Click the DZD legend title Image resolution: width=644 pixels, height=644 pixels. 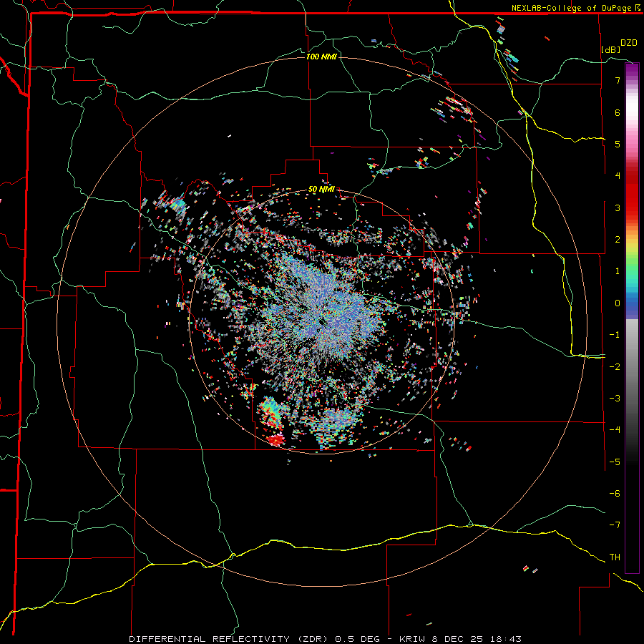click(x=629, y=43)
